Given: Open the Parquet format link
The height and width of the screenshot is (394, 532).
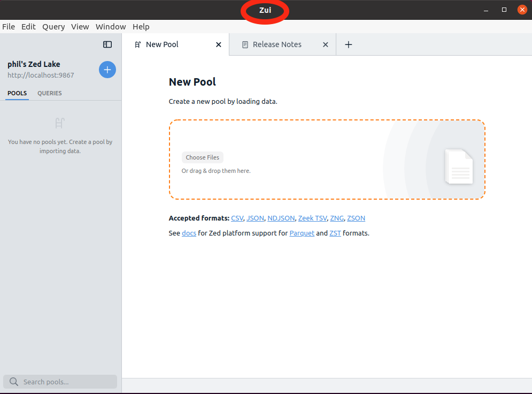Looking at the screenshot, I should [x=302, y=233].
